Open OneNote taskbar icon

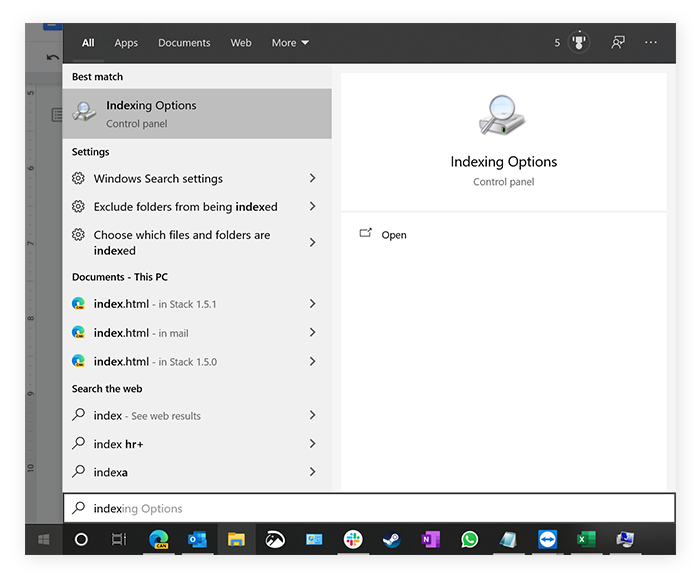tap(431, 540)
